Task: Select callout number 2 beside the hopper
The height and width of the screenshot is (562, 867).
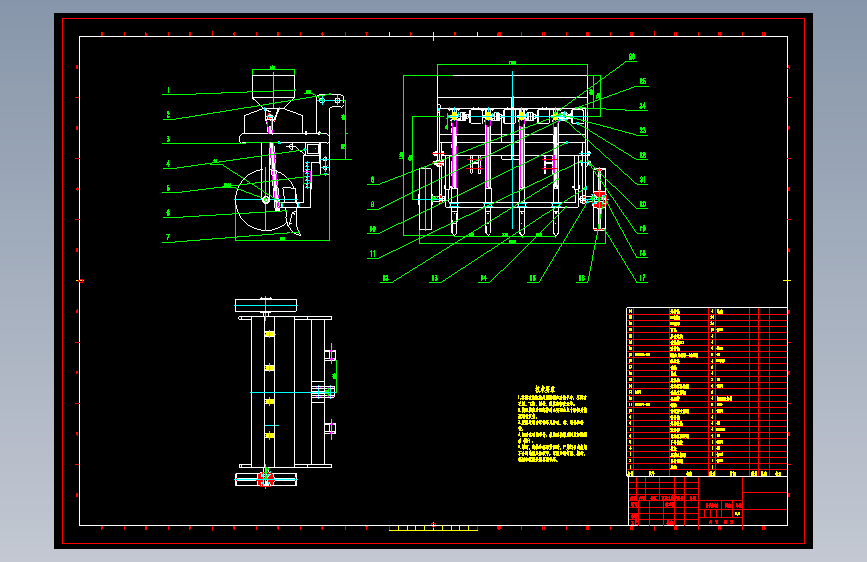Action: pyautogui.click(x=168, y=115)
